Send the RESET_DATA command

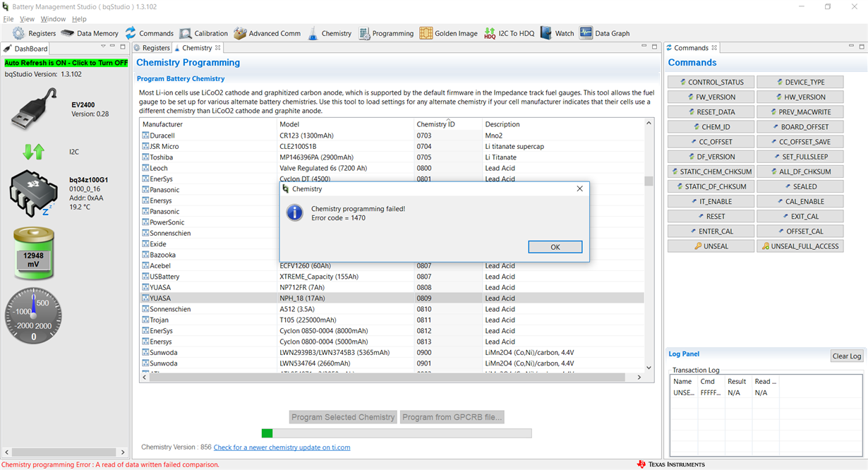coord(711,112)
